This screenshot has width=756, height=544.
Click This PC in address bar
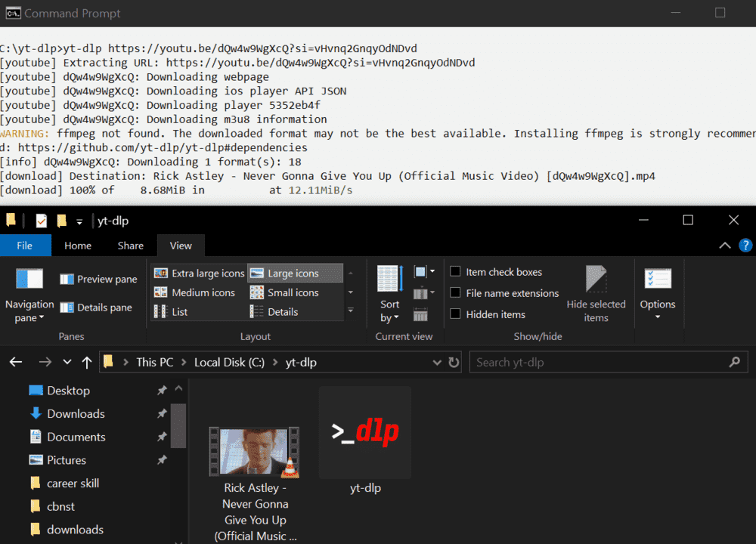click(154, 362)
